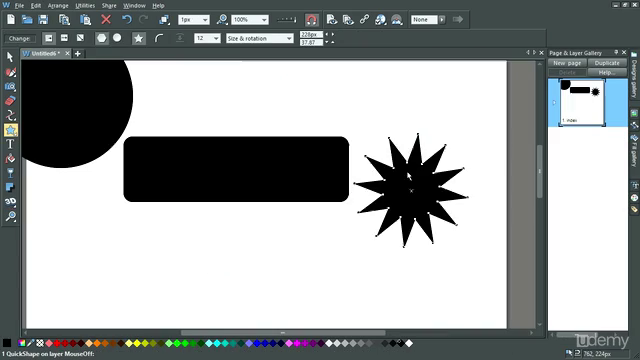Click the Duplicate page button
The height and width of the screenshot is (360, 640).
(x=607, y=63)
